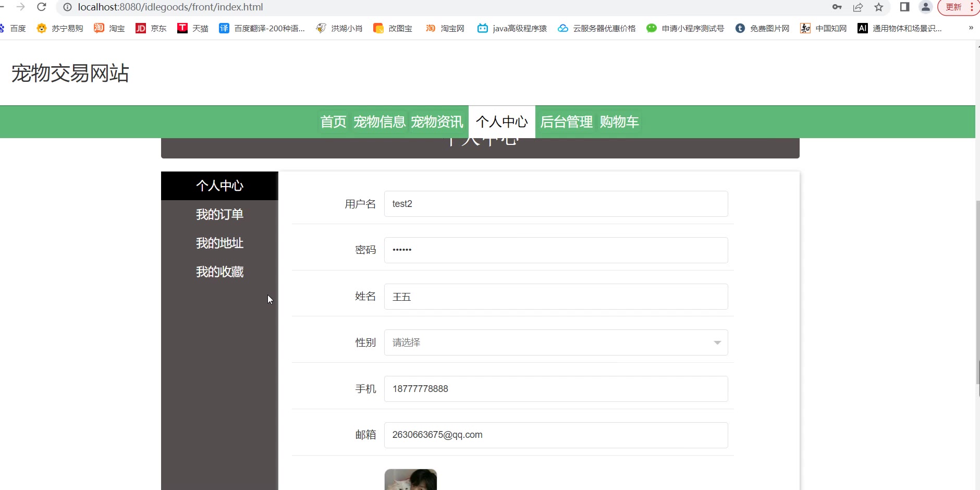Open the 淘宝 bookmark
Viewport: 980px width, 490px height.
(109, 28)
